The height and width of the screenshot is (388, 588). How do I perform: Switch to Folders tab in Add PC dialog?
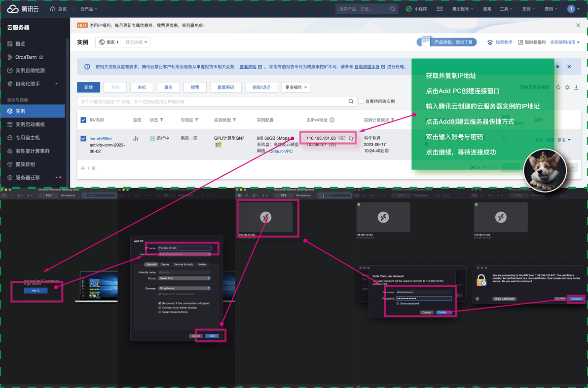pos(202,264)
